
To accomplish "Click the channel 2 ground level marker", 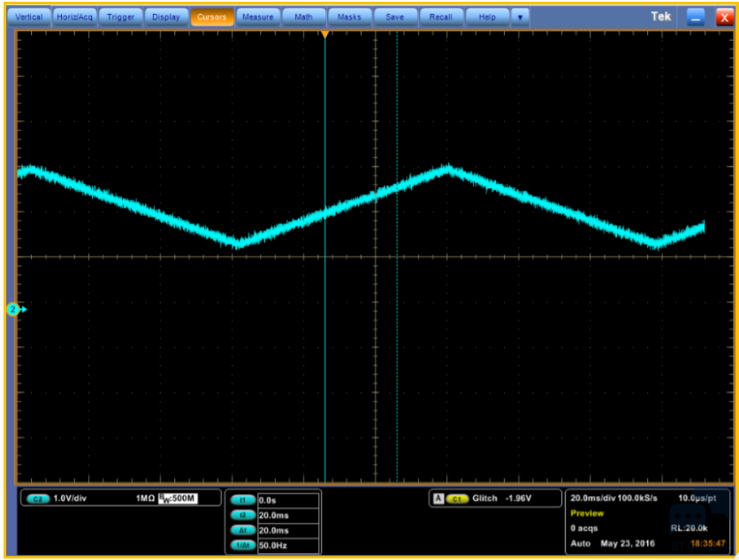I will coord(15,309).
